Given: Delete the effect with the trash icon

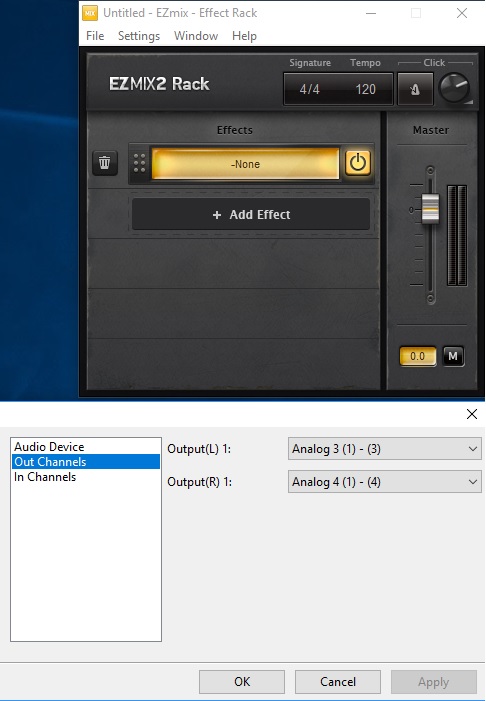Looking at the screenshot, I should [105, 163].
